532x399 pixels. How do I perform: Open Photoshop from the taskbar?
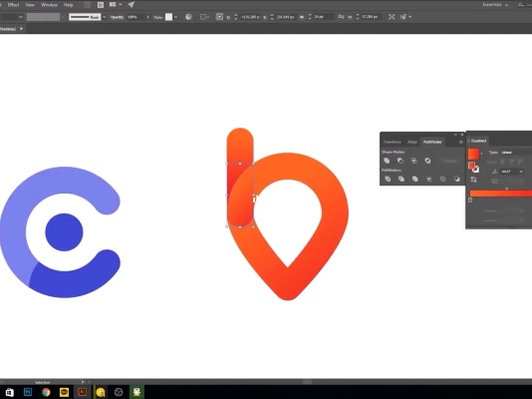(x=28, y=392)
